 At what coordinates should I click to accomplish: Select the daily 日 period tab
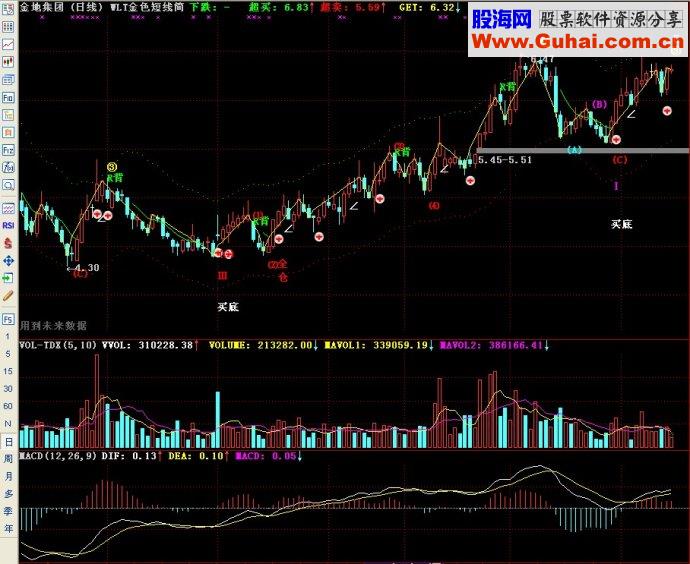[x=8, y=441]
